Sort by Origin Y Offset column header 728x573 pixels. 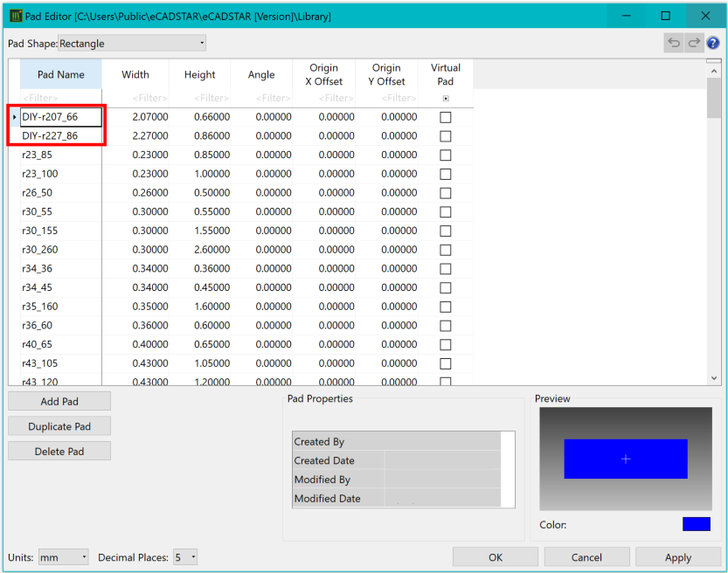386,74
